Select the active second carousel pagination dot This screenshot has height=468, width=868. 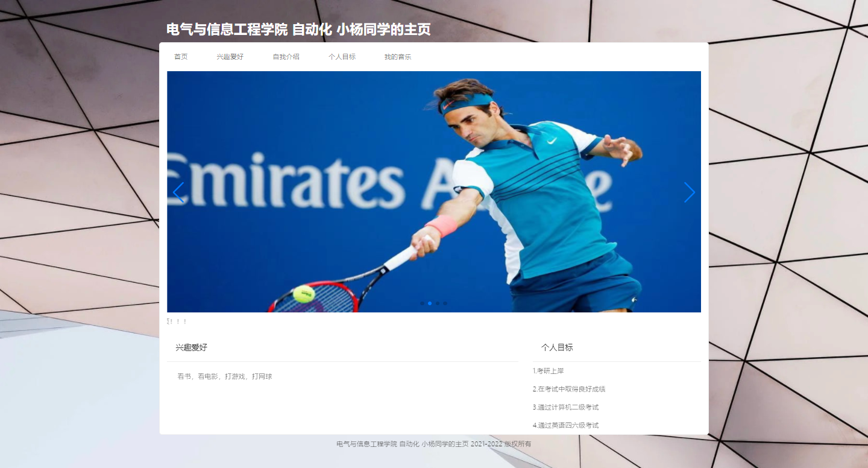coord(430,303)
